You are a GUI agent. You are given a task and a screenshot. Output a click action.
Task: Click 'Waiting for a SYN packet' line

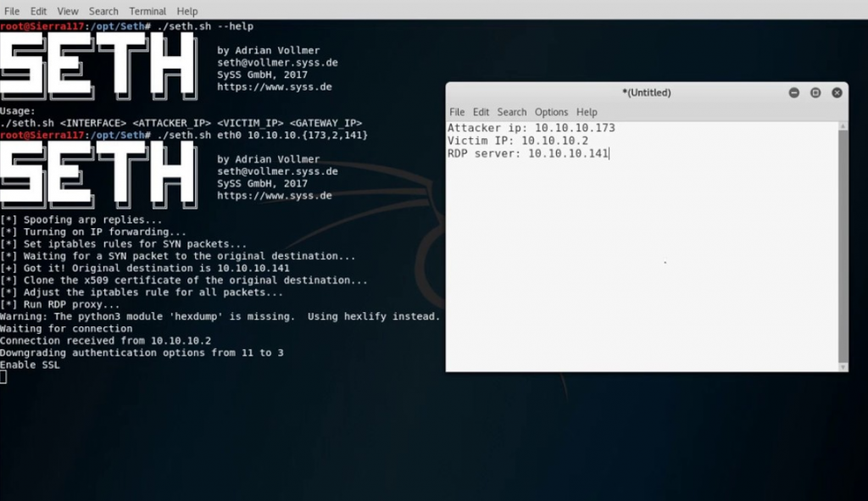178,256
